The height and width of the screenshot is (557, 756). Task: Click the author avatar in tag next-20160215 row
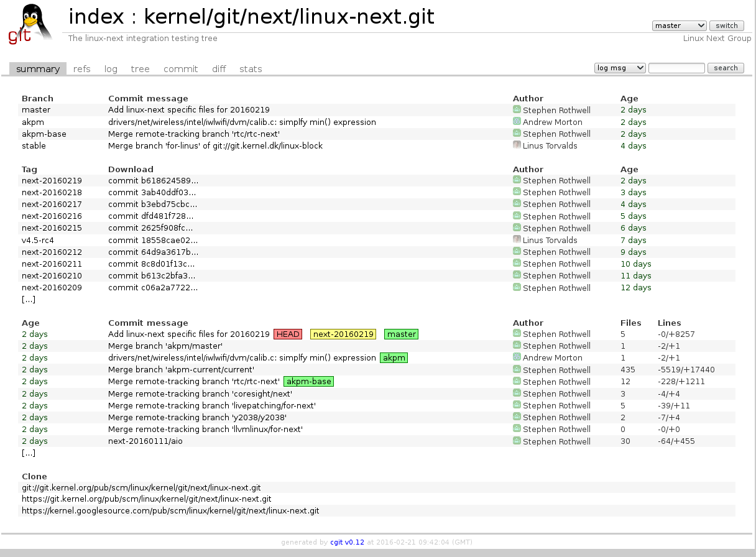click(517, 228)
